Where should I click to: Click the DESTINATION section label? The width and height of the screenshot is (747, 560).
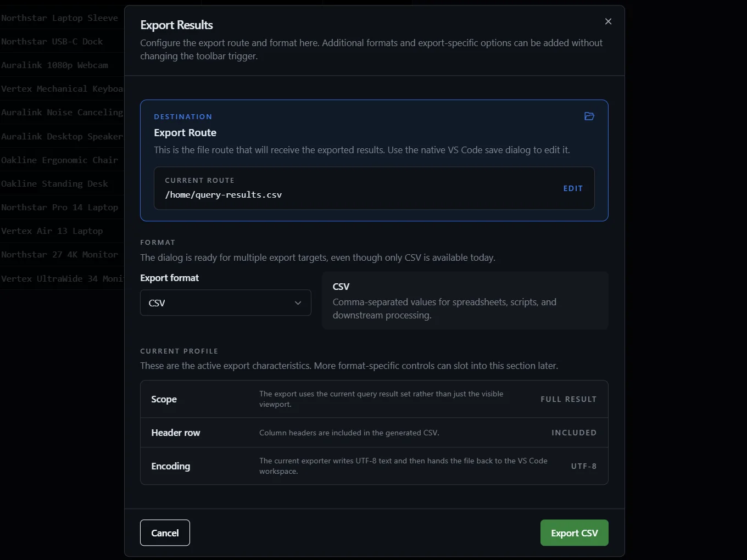(x=183, y=116)
